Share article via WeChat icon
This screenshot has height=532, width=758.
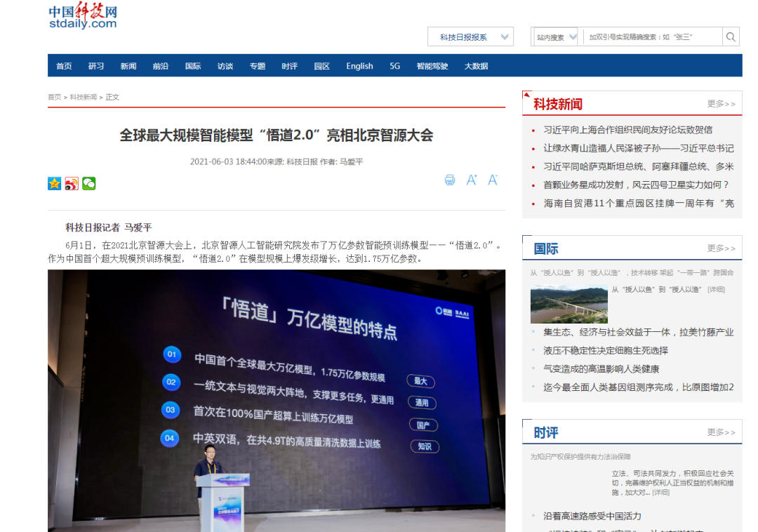click(x=89, y=184)
